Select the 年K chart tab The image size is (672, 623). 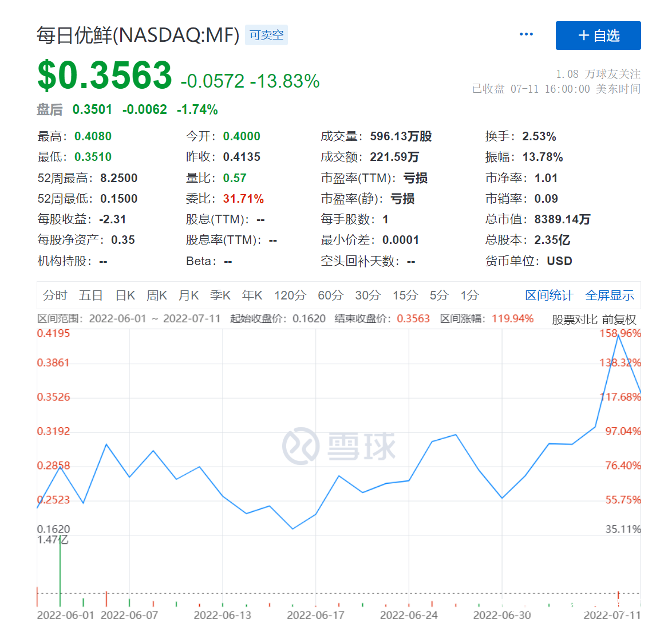click(252, 295)
